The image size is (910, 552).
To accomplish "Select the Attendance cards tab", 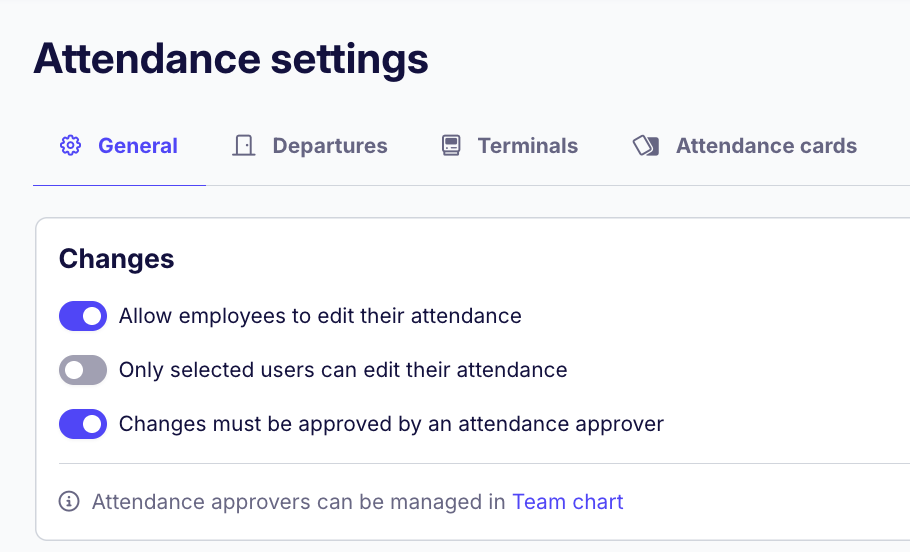I will (766, 146).
